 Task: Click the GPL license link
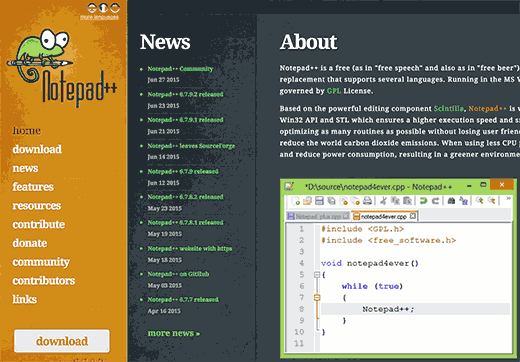point(334,91)
